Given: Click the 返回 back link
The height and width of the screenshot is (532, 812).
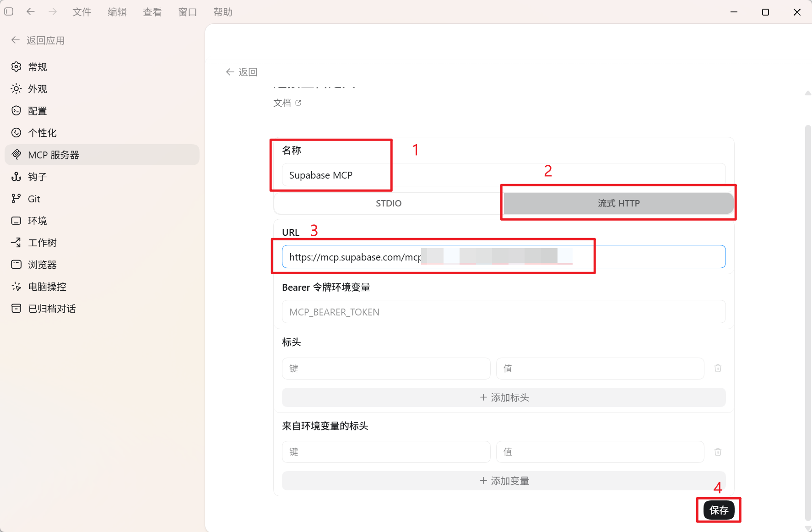Looking at the screenshot, I should (x=242, y=72).
